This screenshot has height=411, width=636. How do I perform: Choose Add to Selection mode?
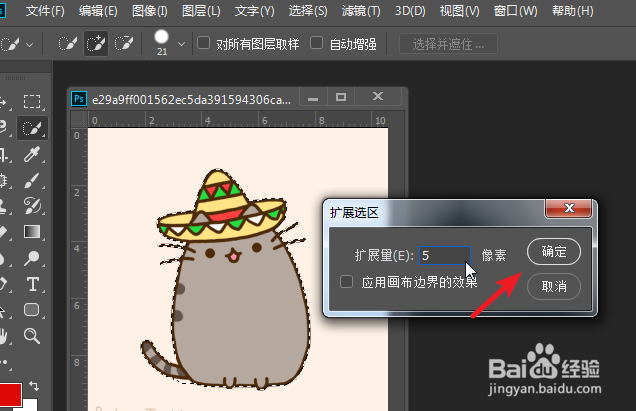coord(96,43)
